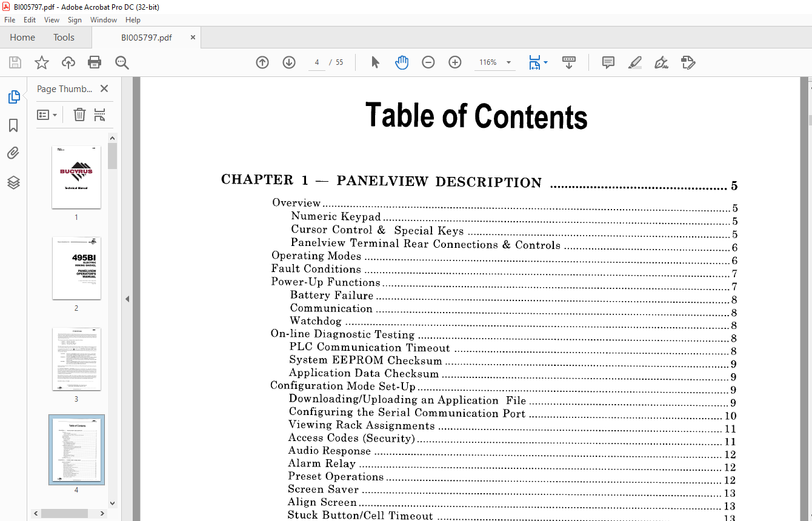Open the Help menu
Screen dimensions: 812x521
[133, 20]
